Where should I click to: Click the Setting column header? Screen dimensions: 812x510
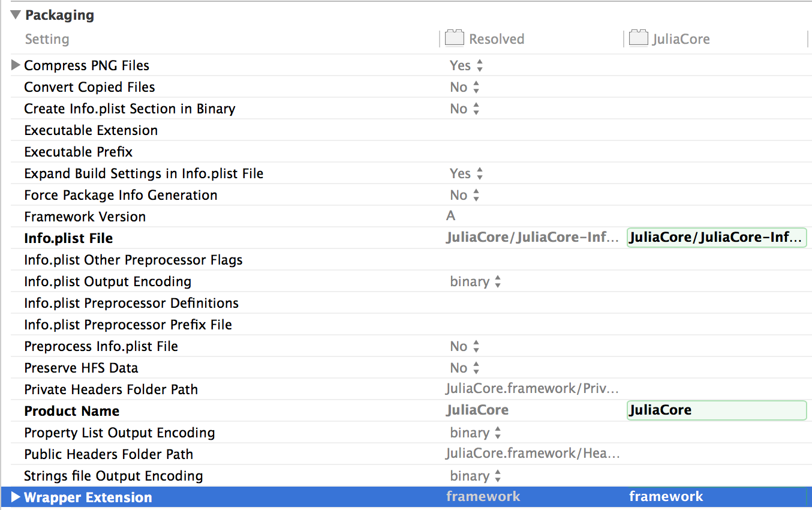(47, 39)
